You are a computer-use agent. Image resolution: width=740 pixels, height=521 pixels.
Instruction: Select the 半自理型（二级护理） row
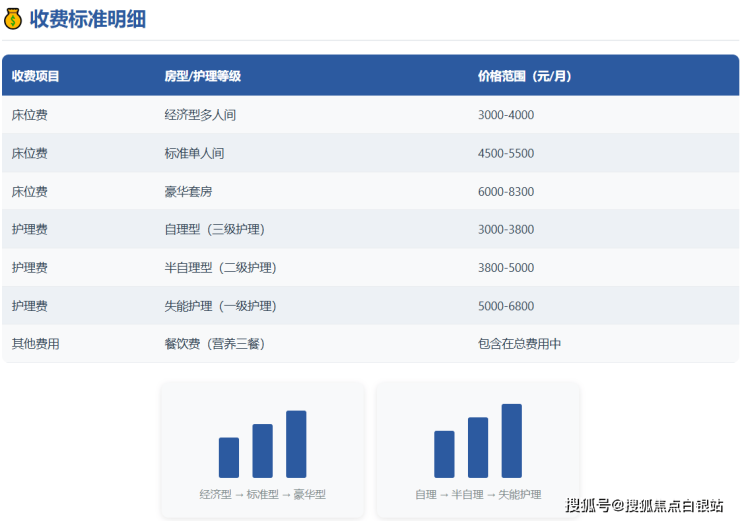pyautogui.click(x=221, y=268)
